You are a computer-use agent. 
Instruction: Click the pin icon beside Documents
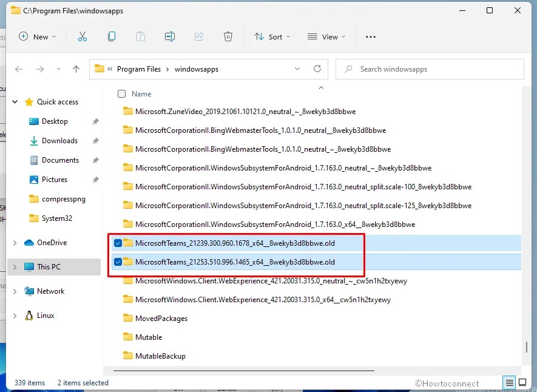tap(95, 160)
